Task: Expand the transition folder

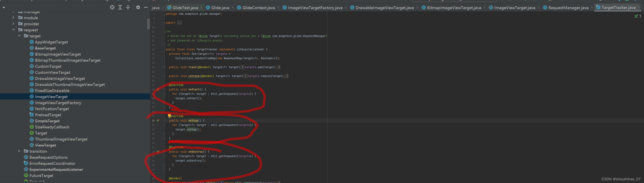Action: pos(19,151)
